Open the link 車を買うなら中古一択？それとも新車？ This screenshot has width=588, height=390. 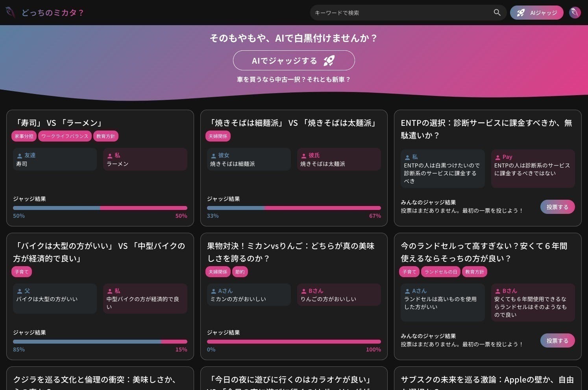pos(294,79)
